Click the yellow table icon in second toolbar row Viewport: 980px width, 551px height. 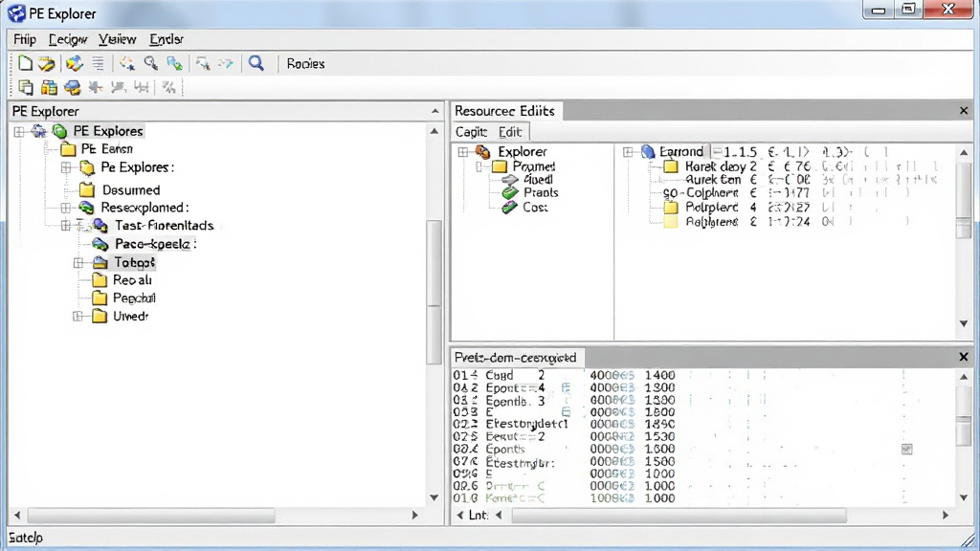(49, 87)
